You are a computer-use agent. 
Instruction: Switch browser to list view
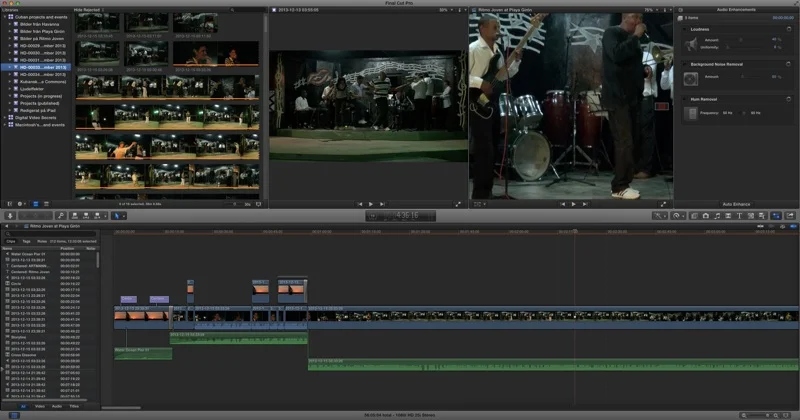pyautogui.click(x=46, y=204)
